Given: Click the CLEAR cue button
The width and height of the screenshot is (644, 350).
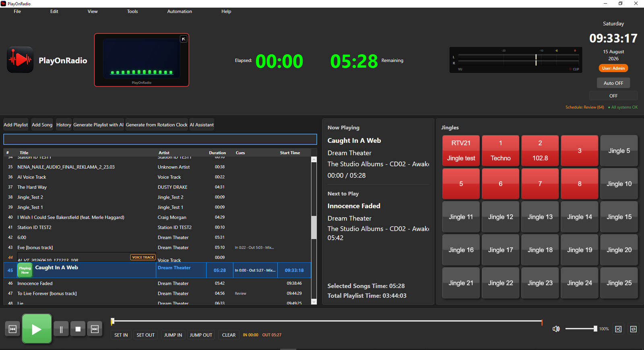Looking at the screenshot, I should click(229, 335).
